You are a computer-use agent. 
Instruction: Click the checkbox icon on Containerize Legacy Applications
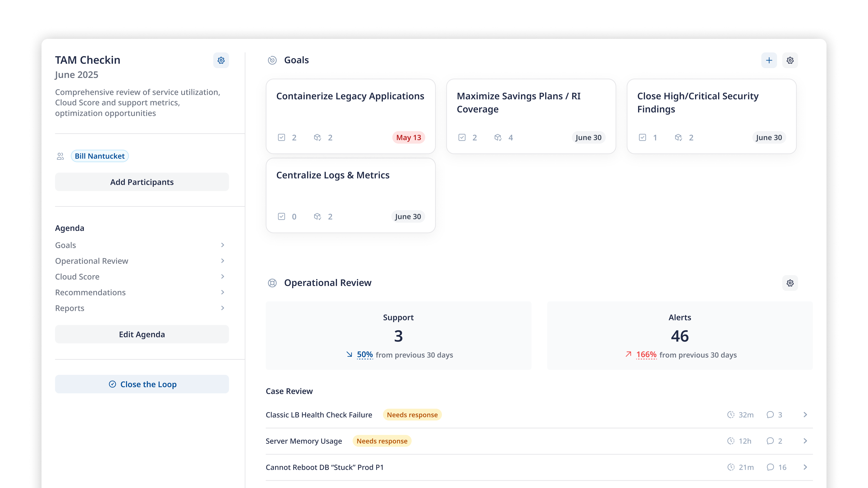tap(282, 137)
